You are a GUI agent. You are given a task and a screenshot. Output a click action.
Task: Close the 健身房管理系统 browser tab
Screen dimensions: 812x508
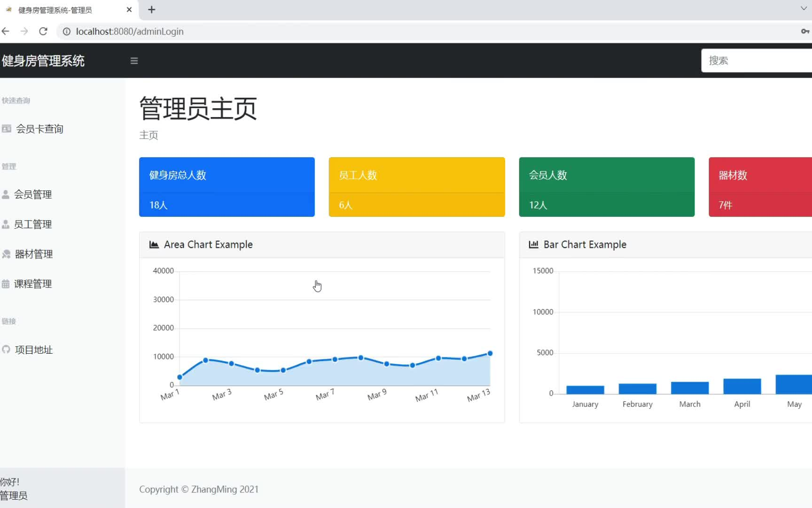129,10
